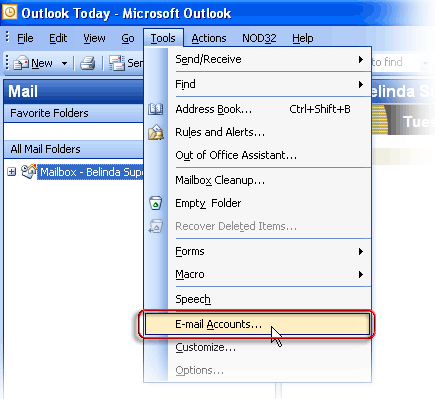Click the New toolbar button label

[42, 63]
